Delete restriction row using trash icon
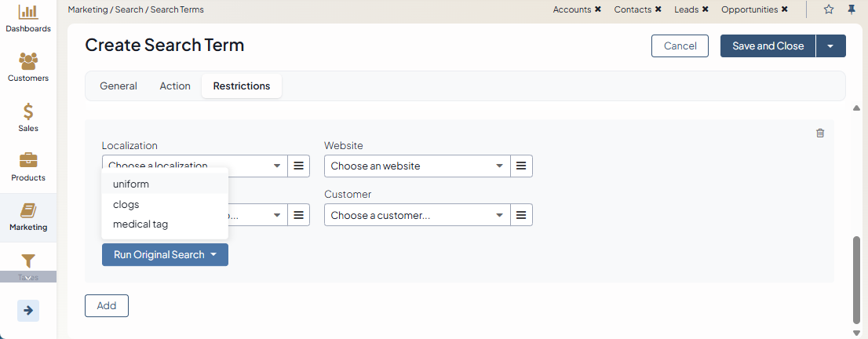 [x=820, y=133]
